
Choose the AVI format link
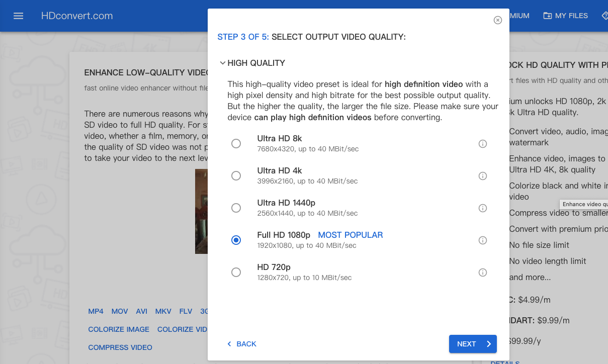[x=142, y=311]
